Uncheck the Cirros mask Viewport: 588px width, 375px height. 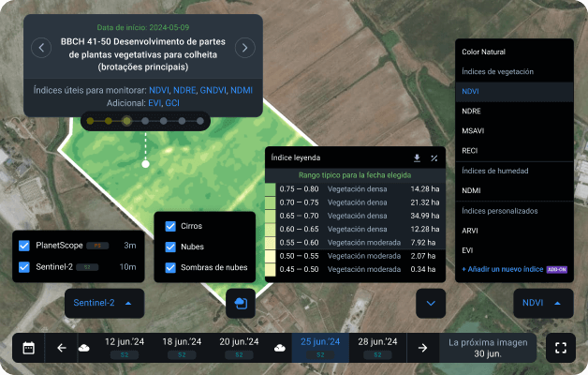click(x=170, y=226)
